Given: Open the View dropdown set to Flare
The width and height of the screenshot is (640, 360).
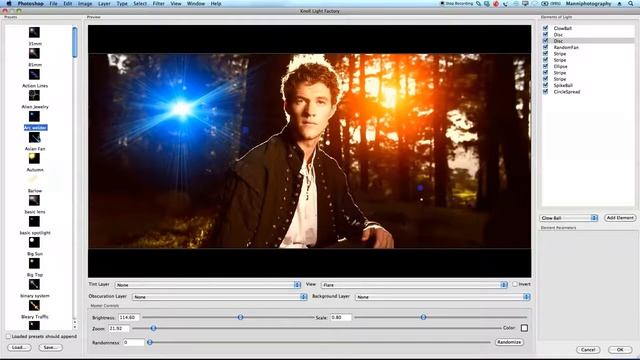Looking at the screenshot, I should 414,285.
